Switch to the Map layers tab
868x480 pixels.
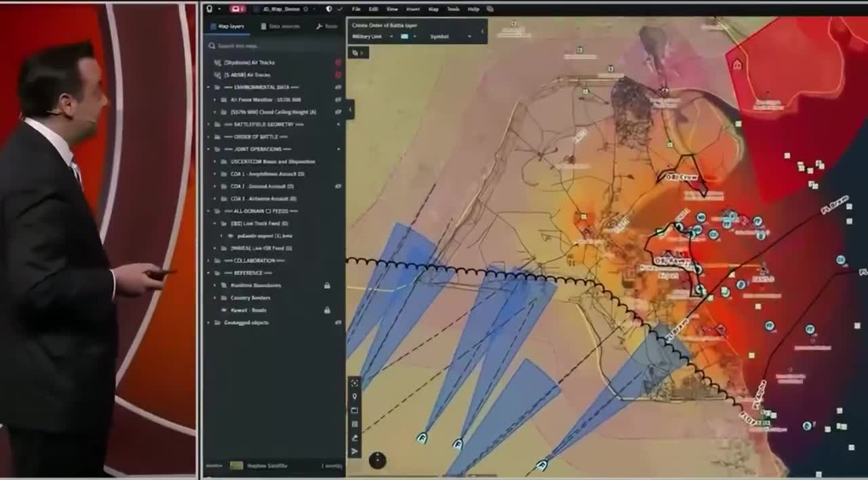tap(227, 26)
